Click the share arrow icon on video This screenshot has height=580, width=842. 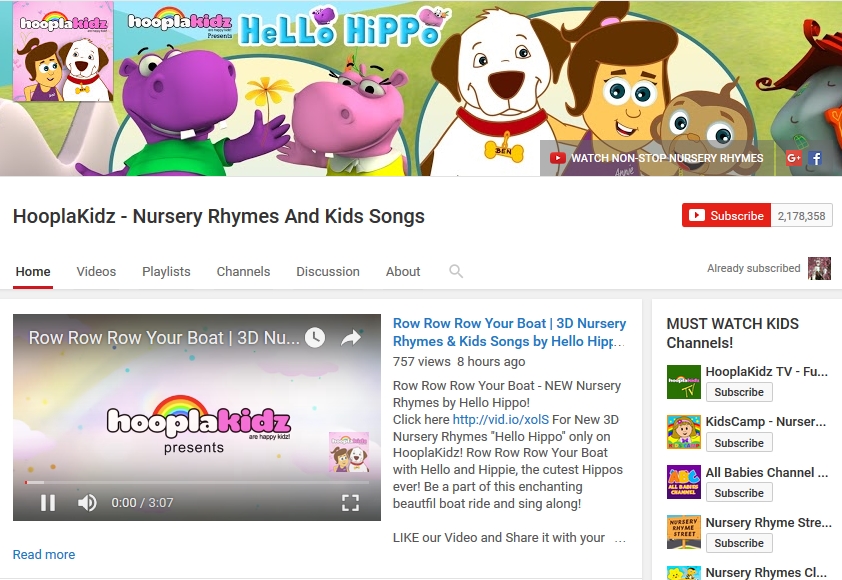coord(351,337)
